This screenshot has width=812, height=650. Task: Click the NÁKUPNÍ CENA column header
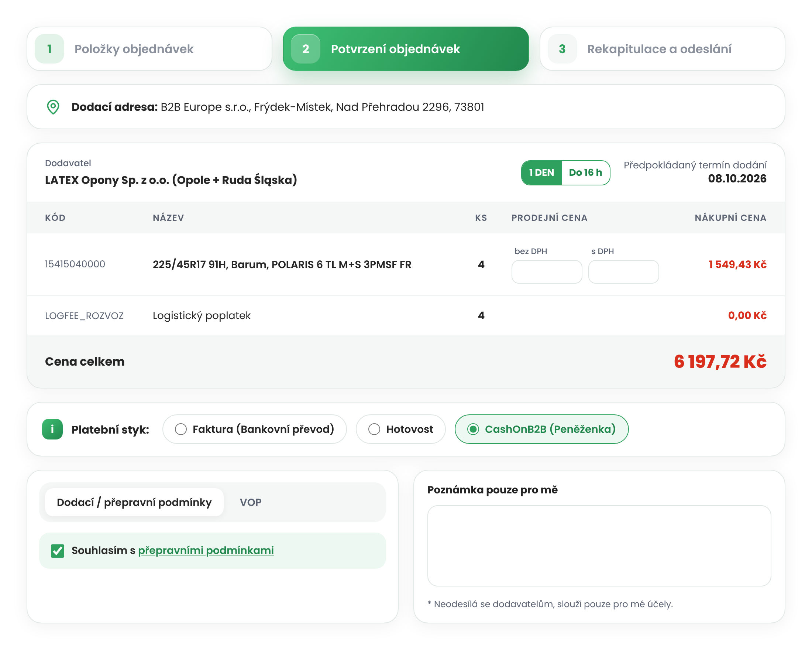(x=730, y=218)
